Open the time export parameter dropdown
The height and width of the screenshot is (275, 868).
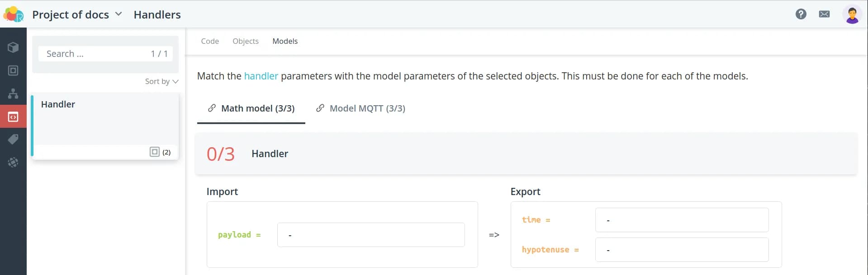(681, 220)
